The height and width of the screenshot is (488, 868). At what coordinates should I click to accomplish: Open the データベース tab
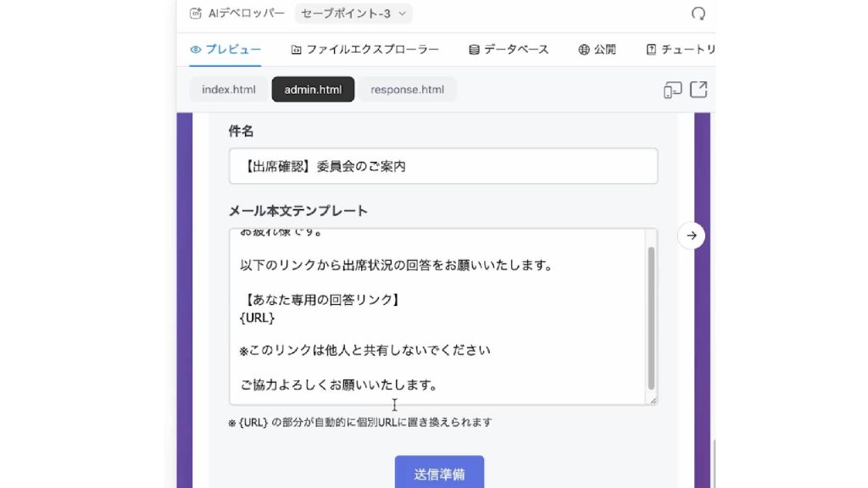pos(509,50)
